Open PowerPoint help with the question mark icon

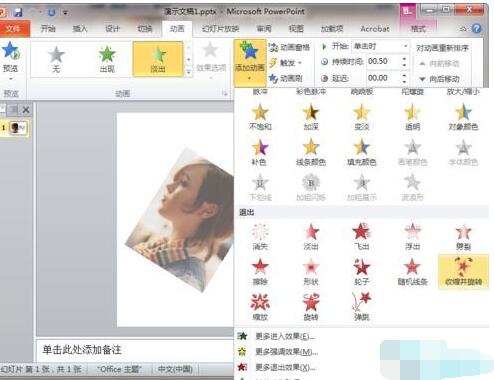(477, 29)
